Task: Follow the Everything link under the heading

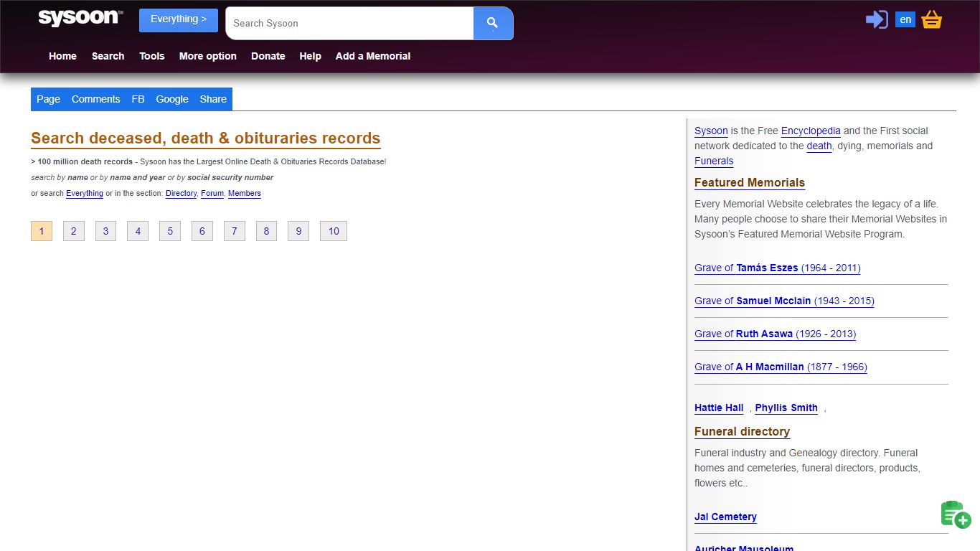Action: pyautogui.click(x=85, y=193)
